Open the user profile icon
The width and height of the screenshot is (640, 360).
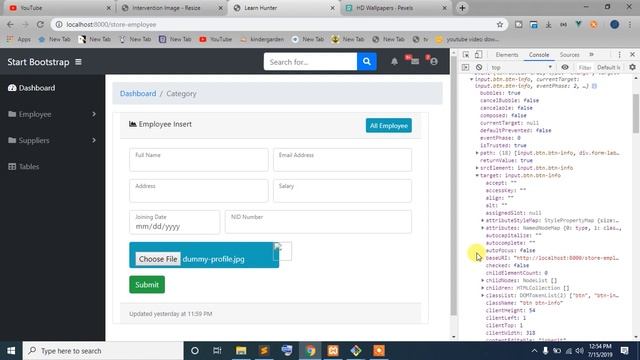tap(434, 62)
